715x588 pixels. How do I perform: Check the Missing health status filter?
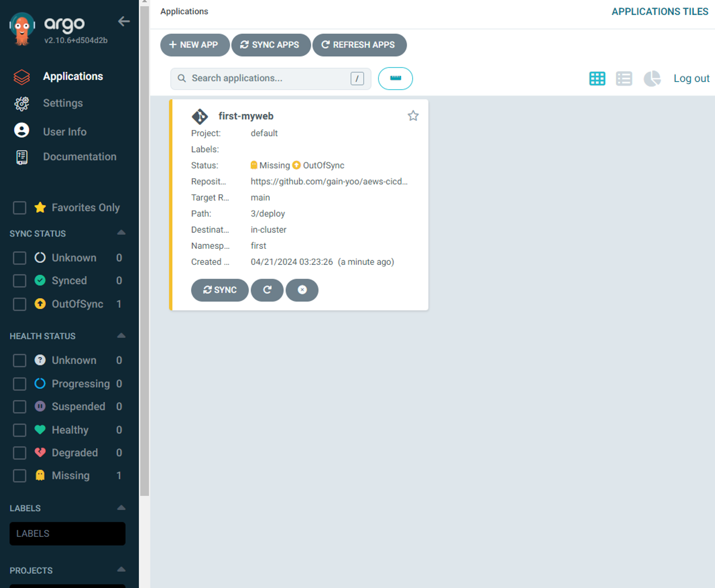(20, 476)
